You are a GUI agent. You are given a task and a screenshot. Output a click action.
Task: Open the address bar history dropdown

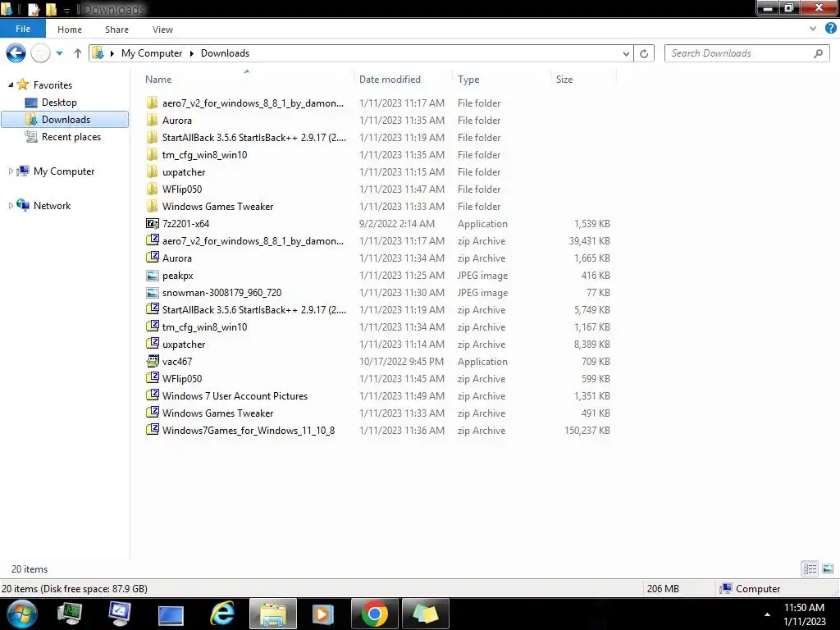coord(626,53)
